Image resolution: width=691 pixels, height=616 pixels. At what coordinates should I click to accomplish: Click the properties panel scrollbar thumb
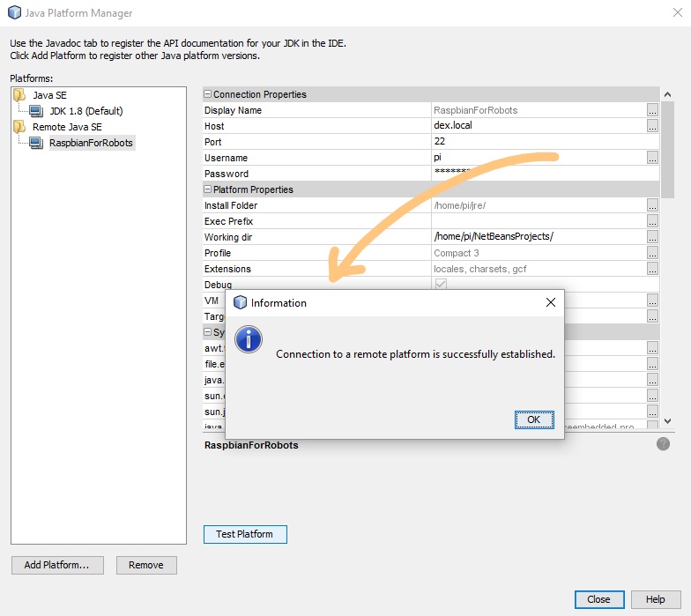(x=668, y=150)
